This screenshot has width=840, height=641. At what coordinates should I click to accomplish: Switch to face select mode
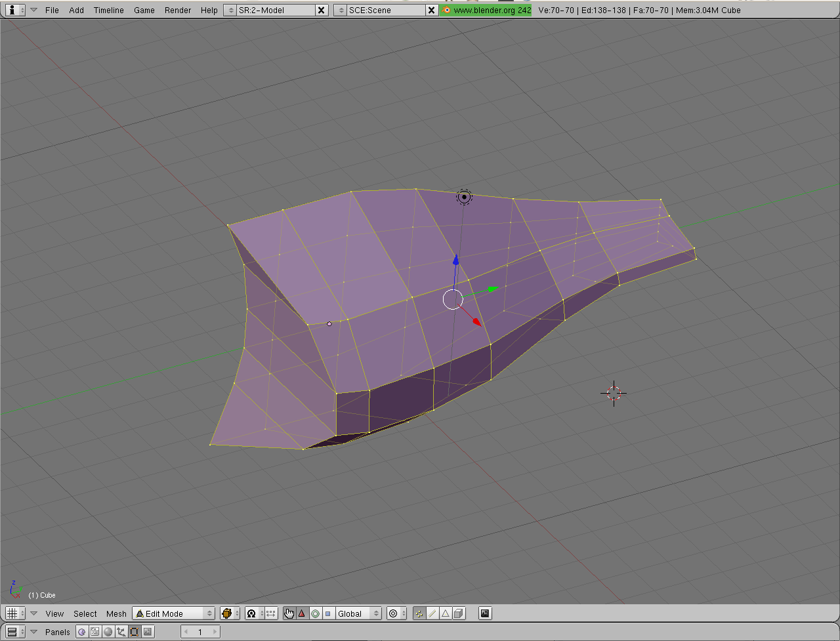pyautogui.click(x=446, y=613)
